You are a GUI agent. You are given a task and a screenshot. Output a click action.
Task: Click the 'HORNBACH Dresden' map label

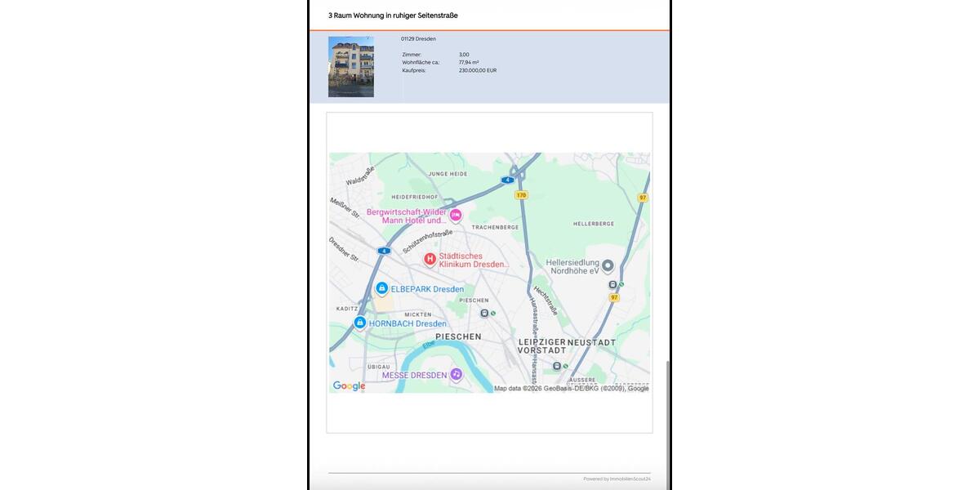[x=408, y=323]
